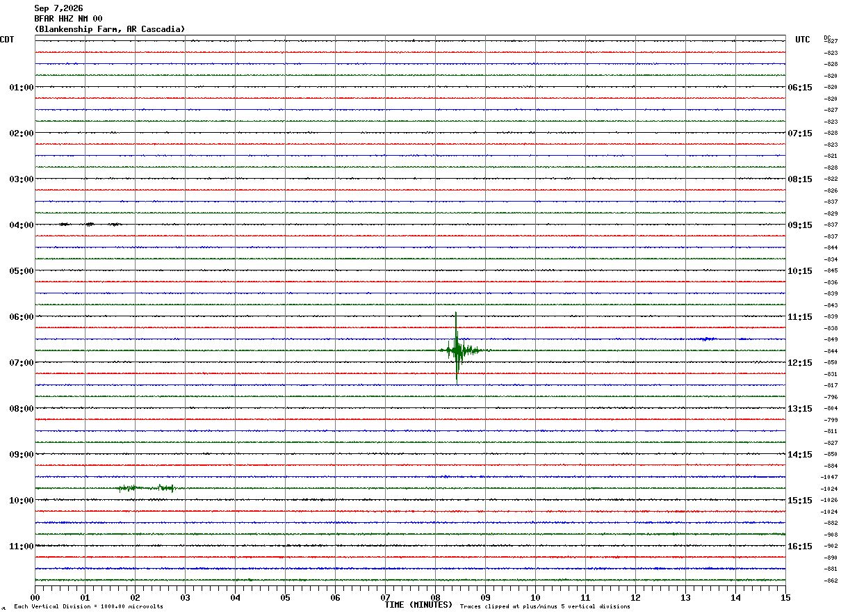The width and height of the screenshot is (841, 616).
Task: Click the DC offset value -1047
Action: [830, 478]
